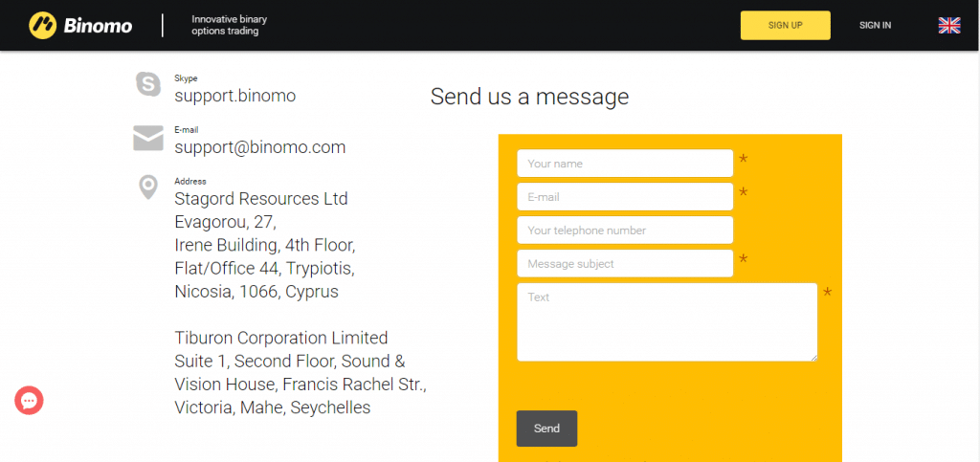This screenshot has height=462, width=980.
Task: Click the support@binomo.com email address
Action: [260, 147]
